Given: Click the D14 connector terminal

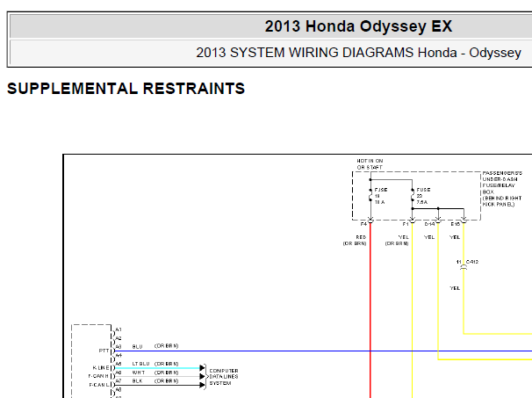Looking at the screenshot, I should [438, 221].
